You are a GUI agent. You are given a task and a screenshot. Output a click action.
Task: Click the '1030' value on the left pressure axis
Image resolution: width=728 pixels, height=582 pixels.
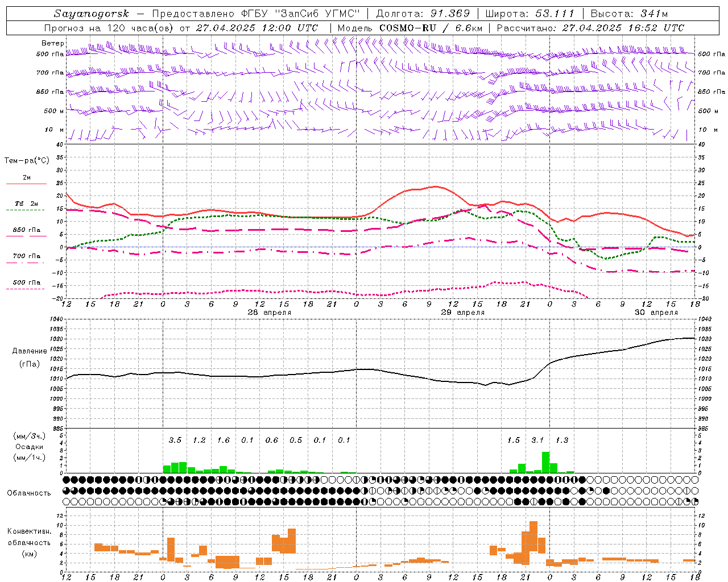click(x=57, y=339)
